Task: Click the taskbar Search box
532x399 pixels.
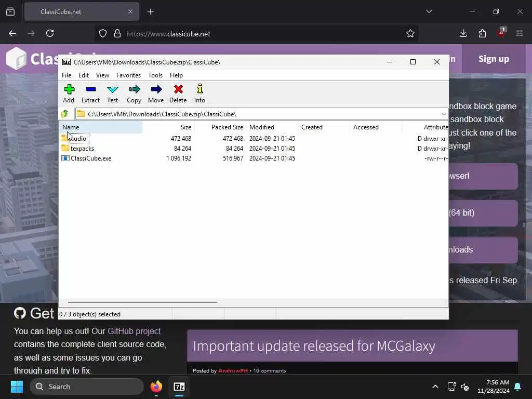Action: coord(87,387)
